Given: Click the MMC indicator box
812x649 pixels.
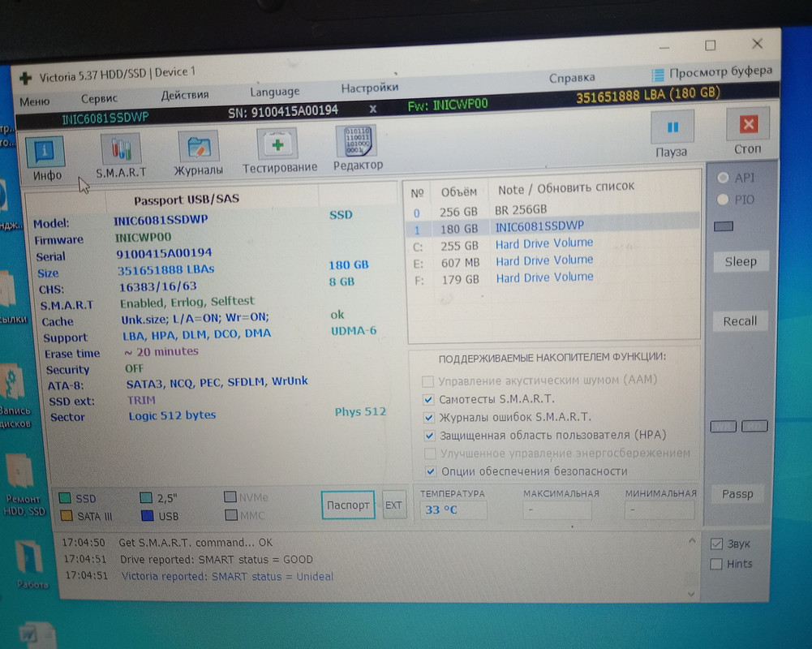Looking at the screenshot, I should point(231,515).
